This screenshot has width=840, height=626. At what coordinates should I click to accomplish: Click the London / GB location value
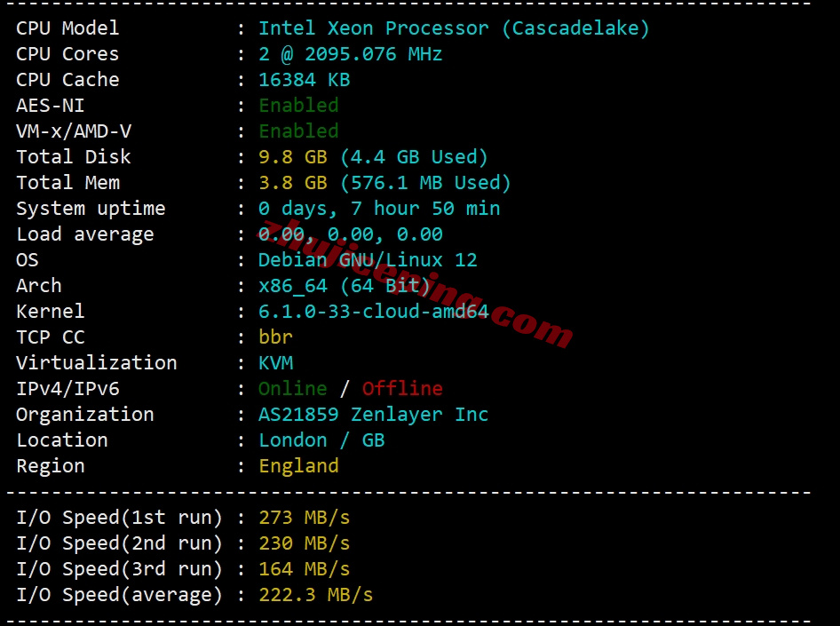(x=321, y=440)
